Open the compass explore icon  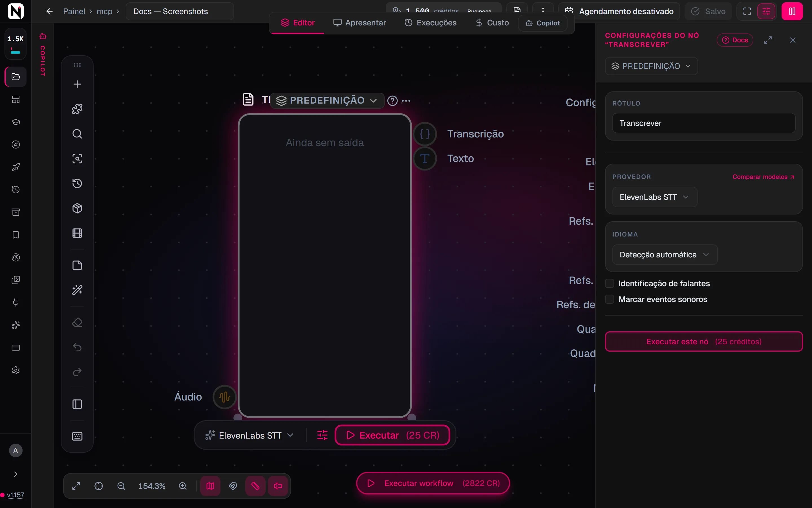point(16,144)
